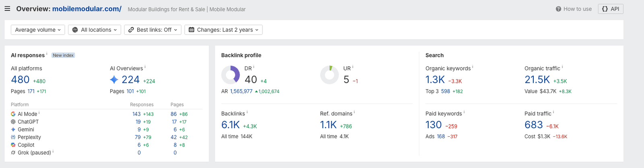Open the Best links: Off dropdown
Screen dimensions: 644x168
pos(153,30)
